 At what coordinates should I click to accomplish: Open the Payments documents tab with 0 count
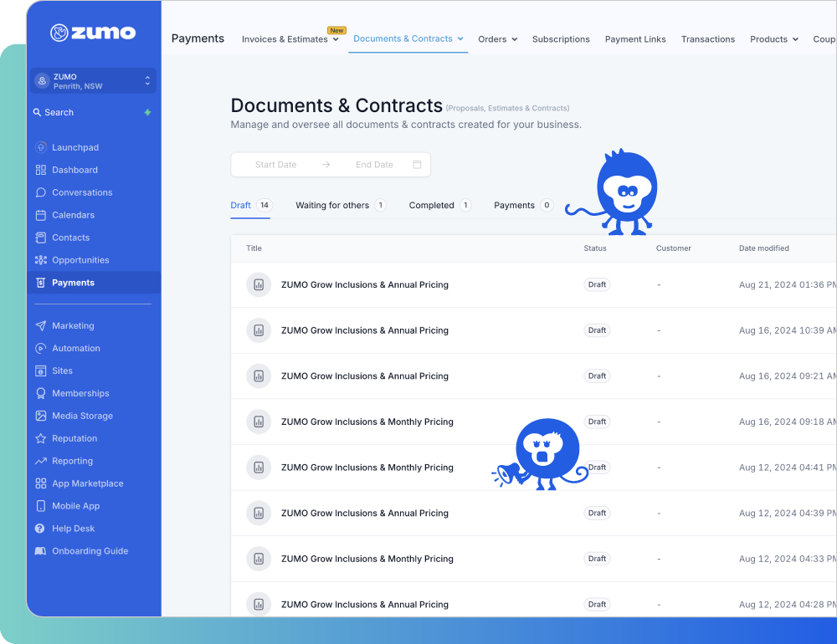[523, 206]
